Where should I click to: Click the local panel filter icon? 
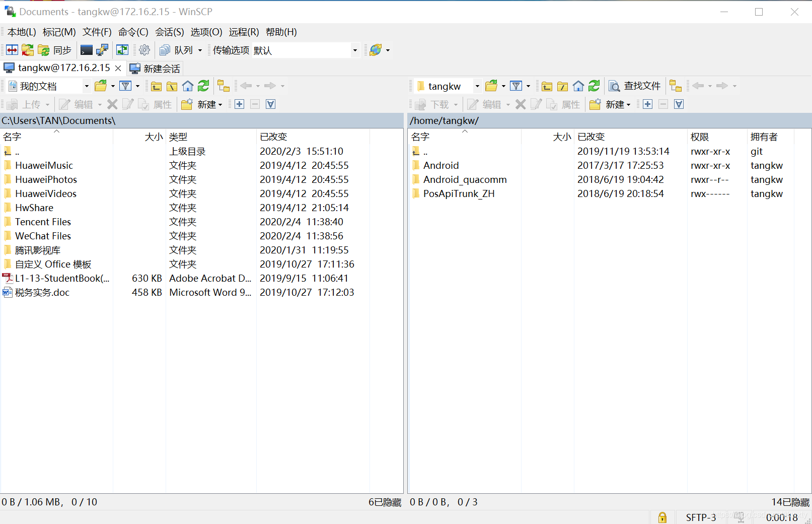click(126, 86)
